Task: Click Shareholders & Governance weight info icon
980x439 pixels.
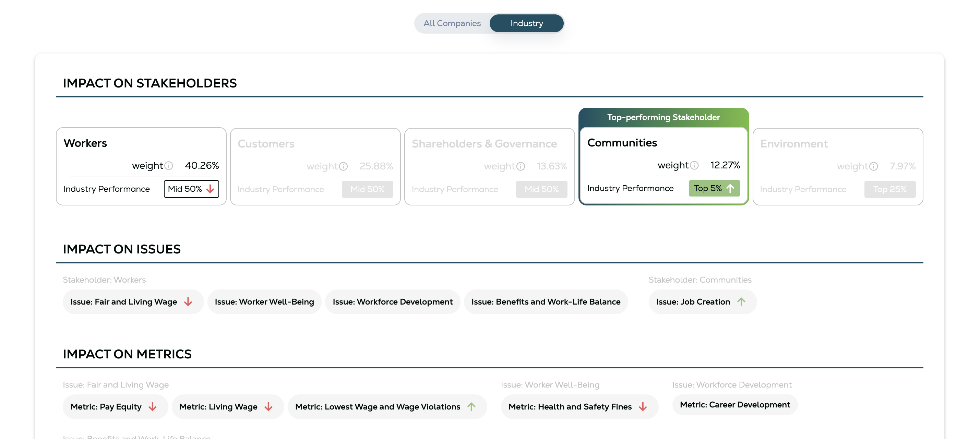Action: coord(521,166)
